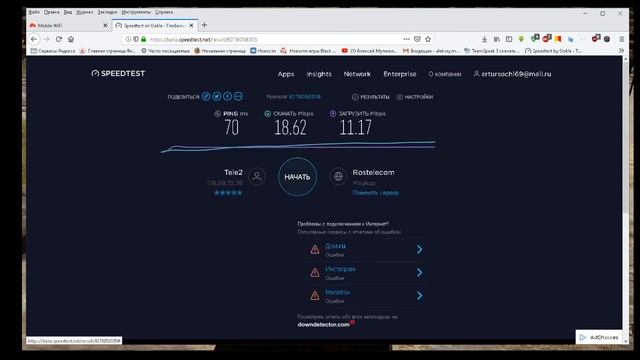The width and height of the screenshot is (640, 360).
Task: Expand the Инстаграм outage row chevron
Action: [419, 272]
